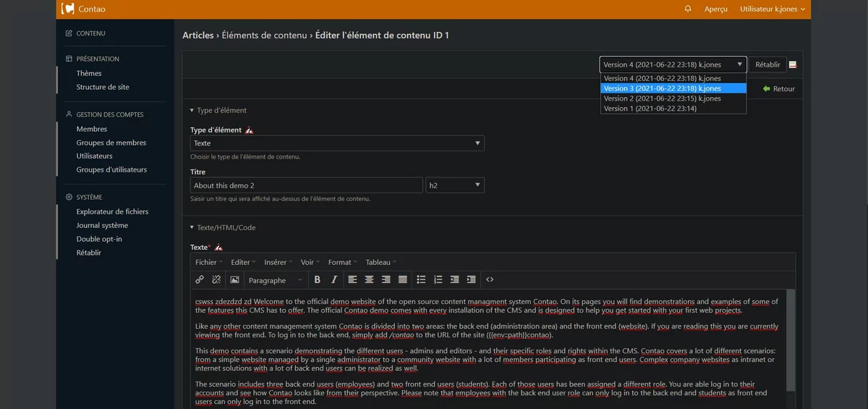Click in the Titre input field
The height and width of the screenshot is (409, 868).
pos(307,185)
